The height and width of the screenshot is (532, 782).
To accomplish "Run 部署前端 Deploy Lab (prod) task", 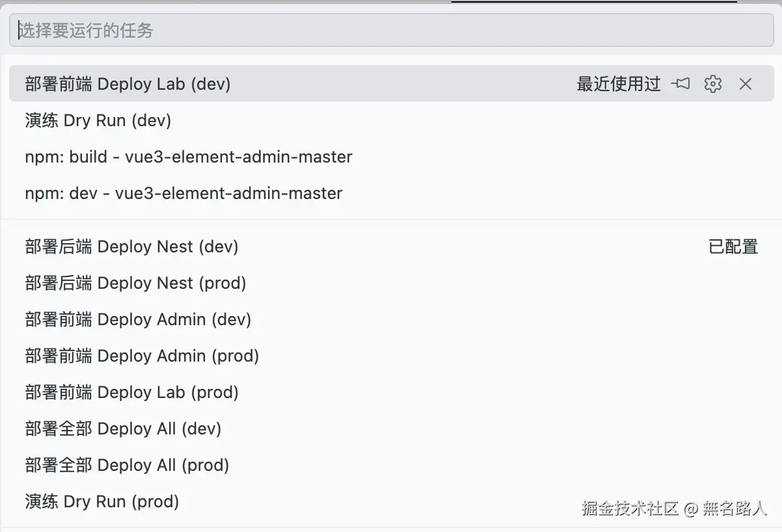I will click(x=132, y=392).
